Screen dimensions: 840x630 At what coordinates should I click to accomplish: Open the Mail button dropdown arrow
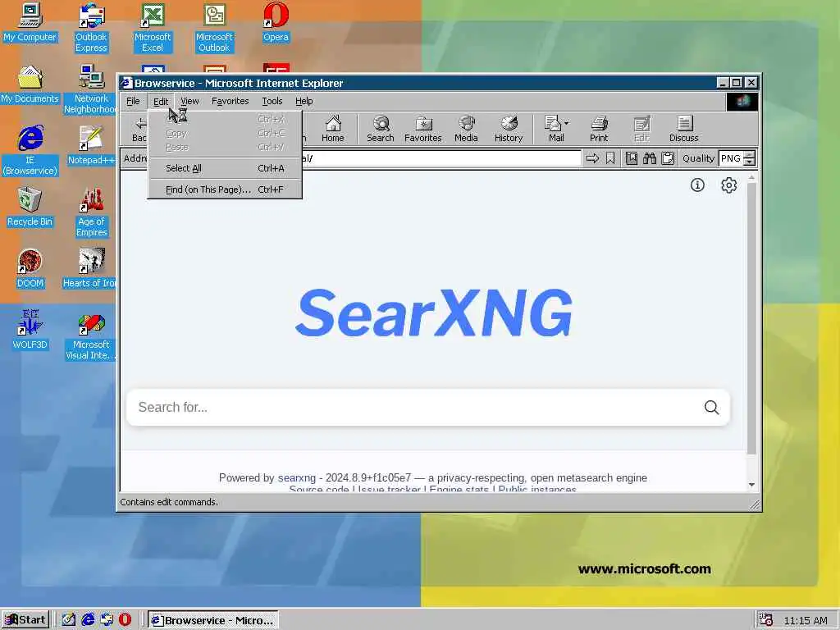coord(567,123)
